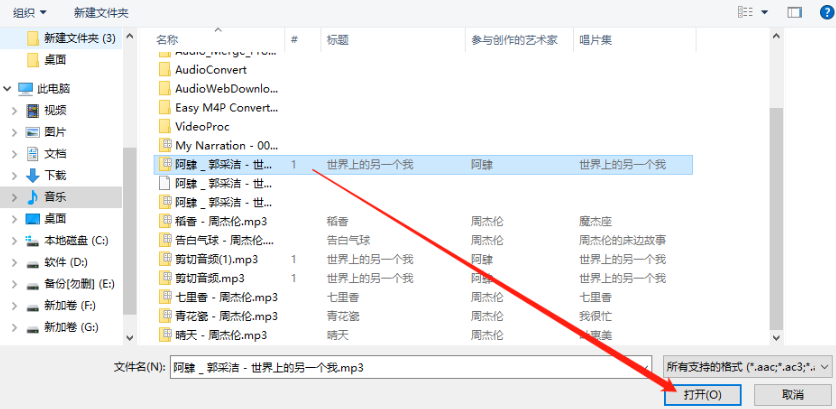Select 剪切音频.mp3 file
This screenshot has height=409, width=836.
(x=210, y=278)
